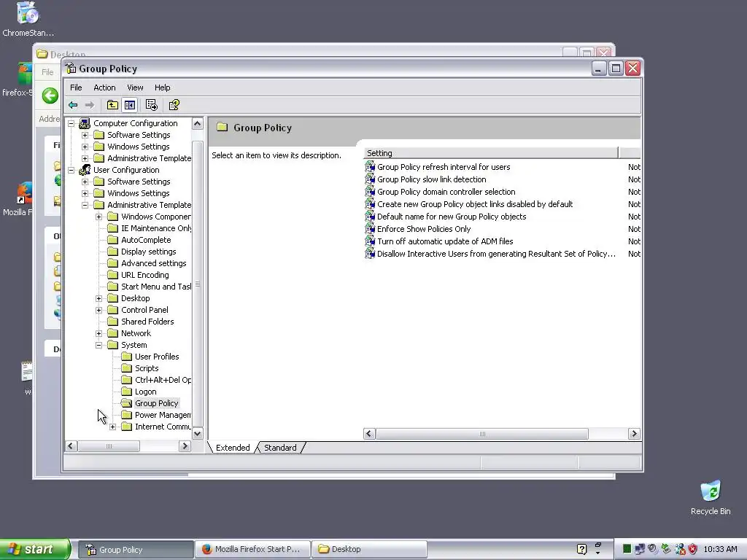This screenshot has width=747, height=560.
Task: Select the Power Management tree item
Action: (x=163, y=415)
